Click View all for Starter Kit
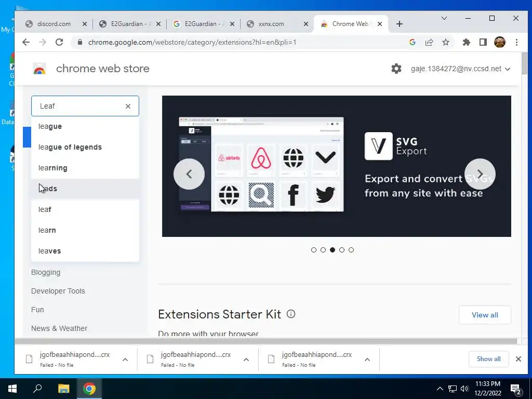This screenshot has width=532, height=399. coord(485,315)
